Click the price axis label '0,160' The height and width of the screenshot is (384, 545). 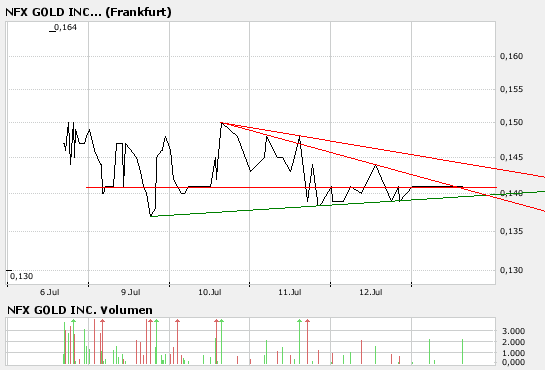[x=511, y=56]
